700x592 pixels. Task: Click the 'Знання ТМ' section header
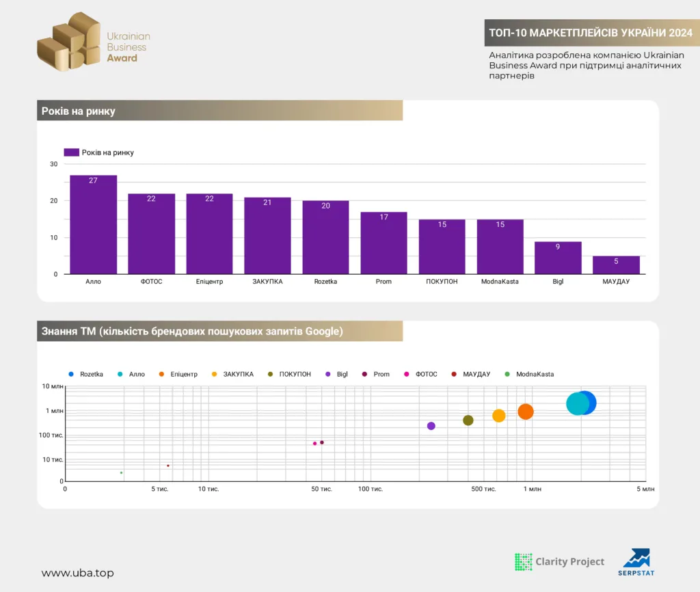[219, 332]
